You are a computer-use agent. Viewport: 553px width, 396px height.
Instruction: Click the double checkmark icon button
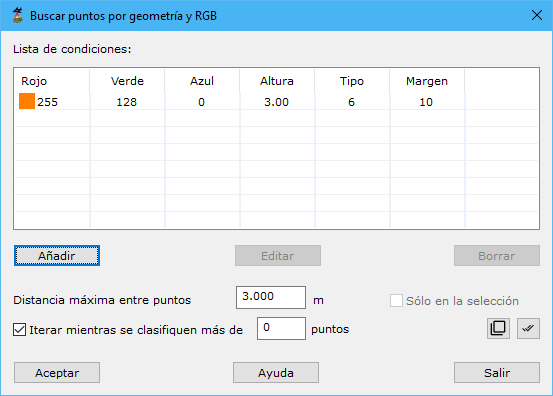coord(528,328)
